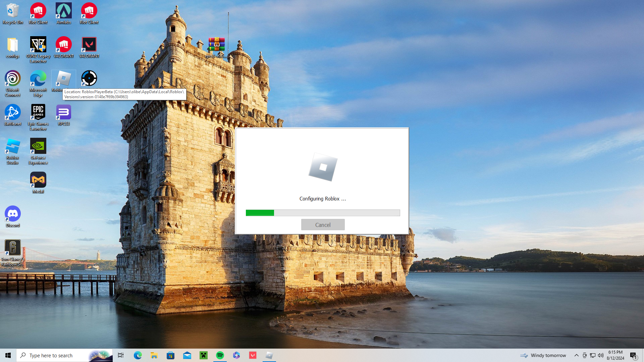Open the Windows Start menu
The width and height of the screenshot is (644, 362).
(8, 355)
